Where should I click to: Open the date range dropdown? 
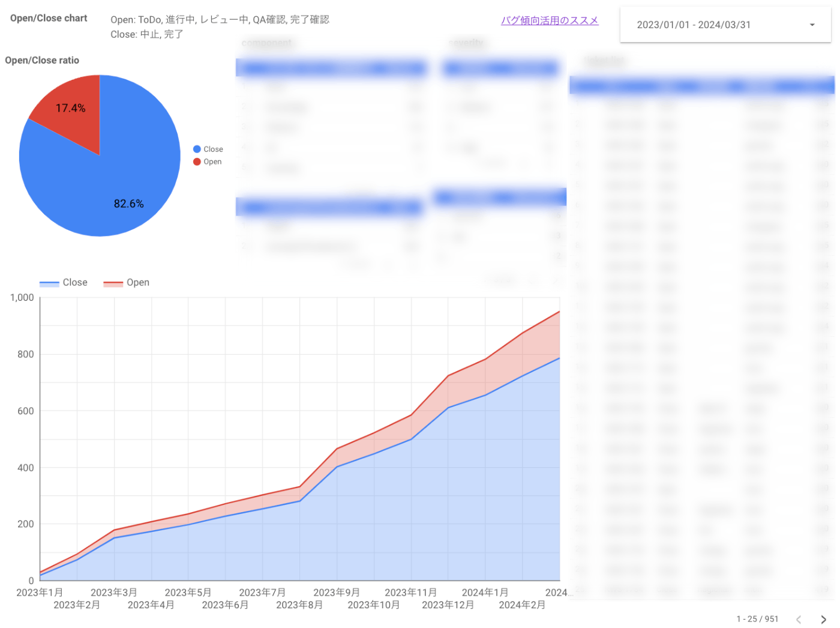click(724, 25)
